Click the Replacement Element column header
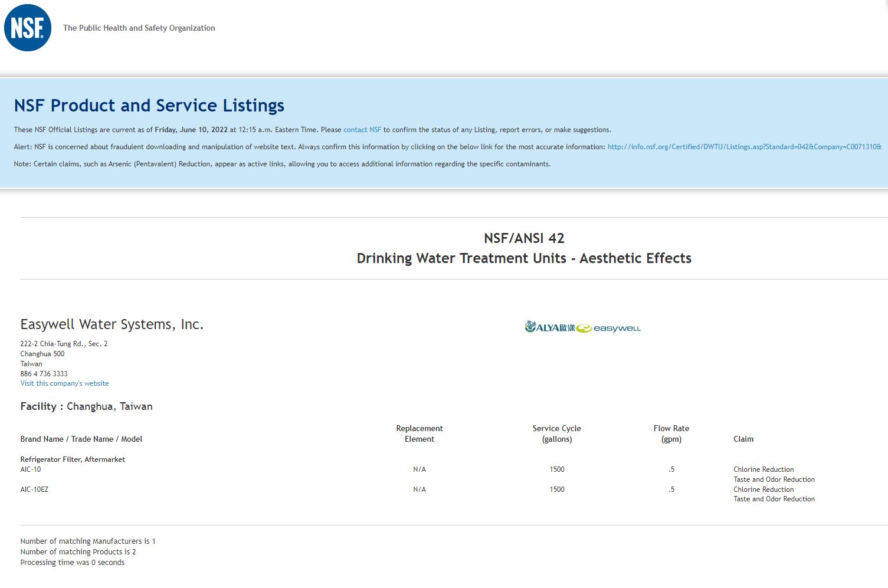888x588 pixels. (420, 433)
